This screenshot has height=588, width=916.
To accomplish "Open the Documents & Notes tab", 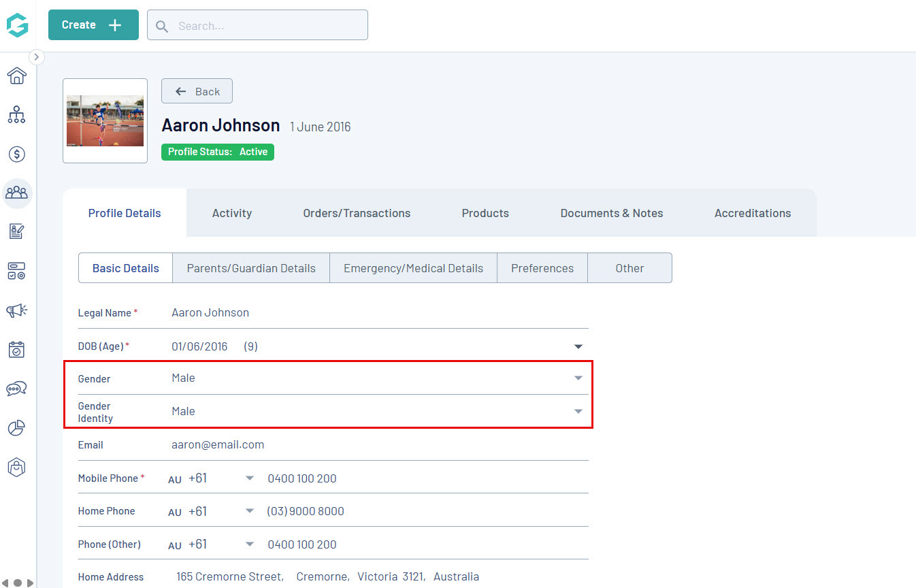I will pos(612,213).
